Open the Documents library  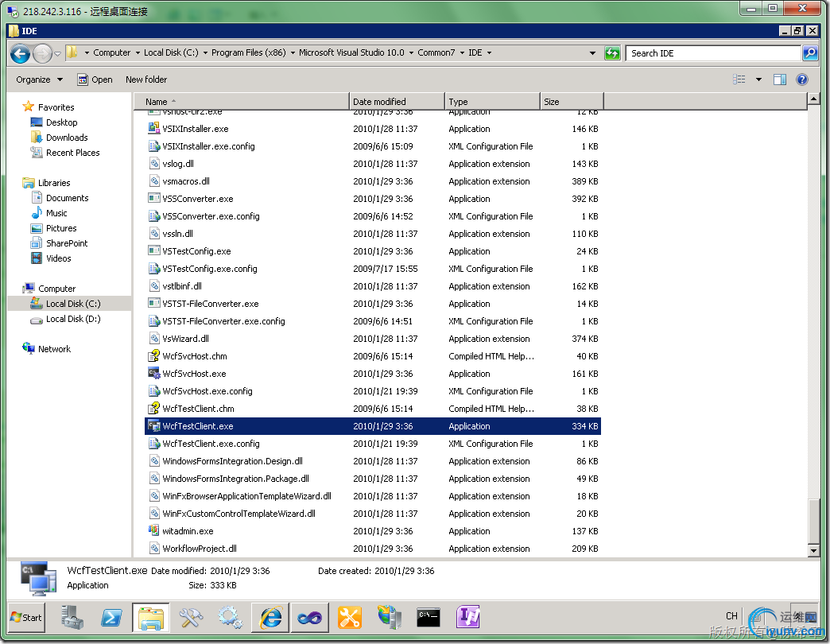click(x=68, y=198)
